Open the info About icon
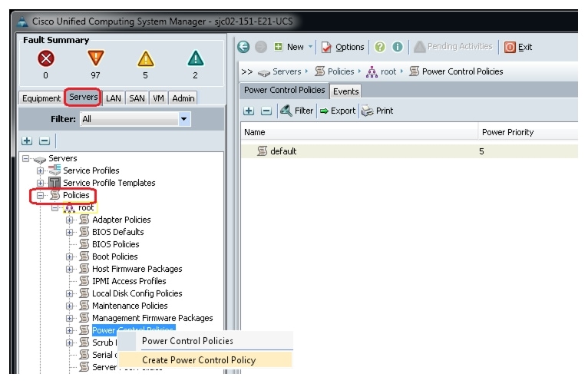588x384 pixels. pos(398,47)
